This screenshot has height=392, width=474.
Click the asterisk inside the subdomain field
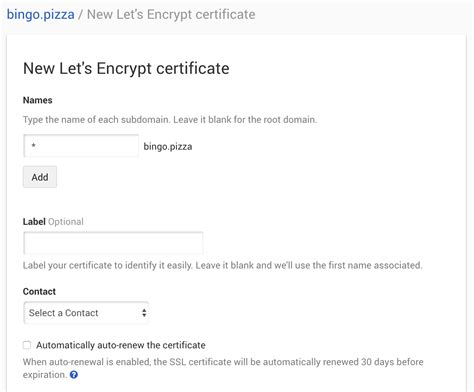(33, 145)
